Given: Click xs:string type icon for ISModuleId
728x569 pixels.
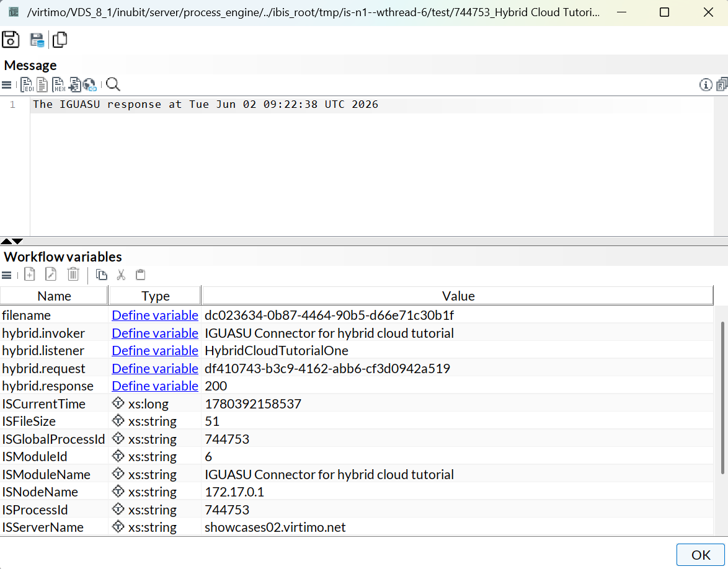Looking at the screenshot, I should [118, 456].
